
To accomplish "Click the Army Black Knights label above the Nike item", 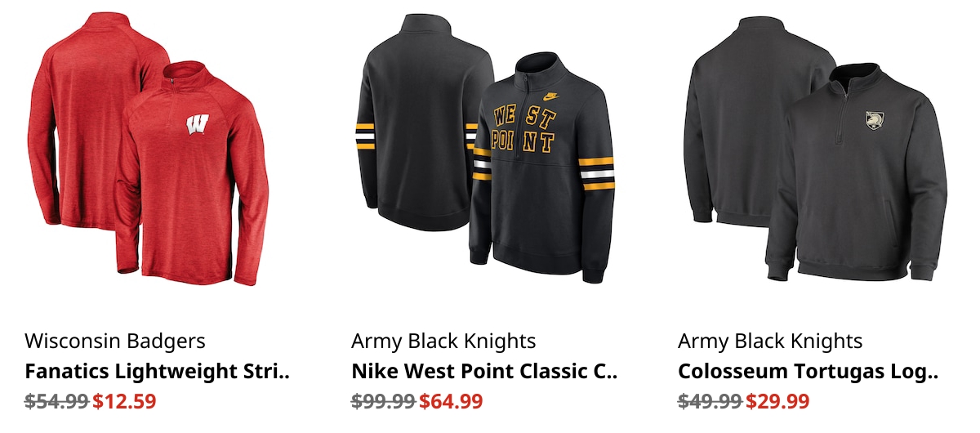I will tap(443, 341).
